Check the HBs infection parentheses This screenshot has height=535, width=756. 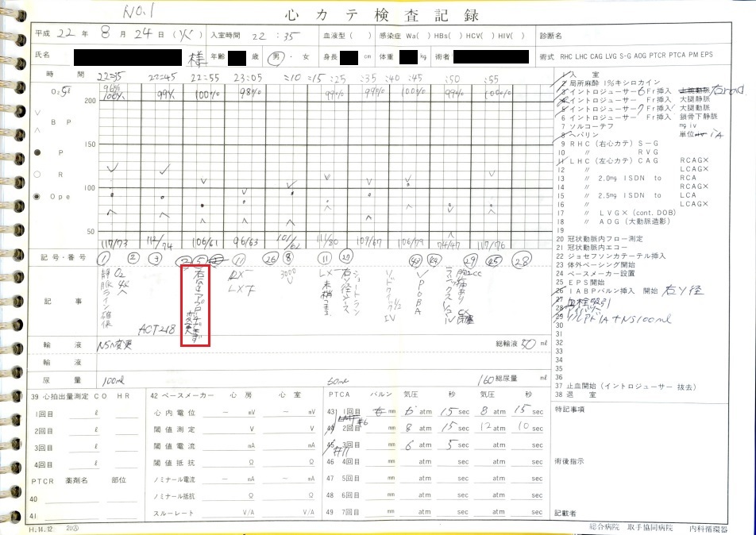pyautogui.click(x=442, y=36)
